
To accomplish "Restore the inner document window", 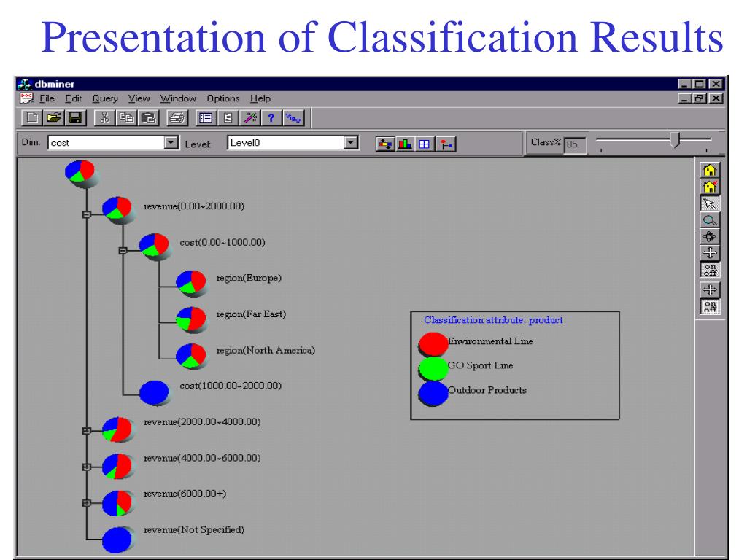I will pos(700,98).
